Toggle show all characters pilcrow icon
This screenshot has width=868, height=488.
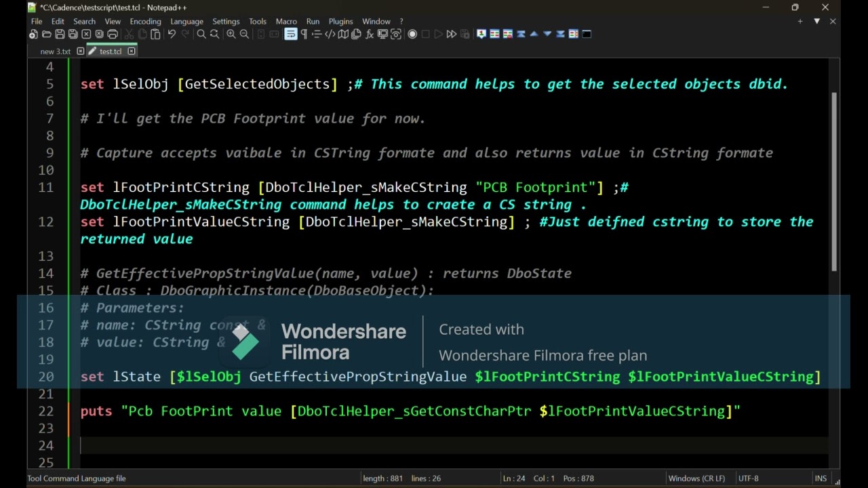click(304, 34)
